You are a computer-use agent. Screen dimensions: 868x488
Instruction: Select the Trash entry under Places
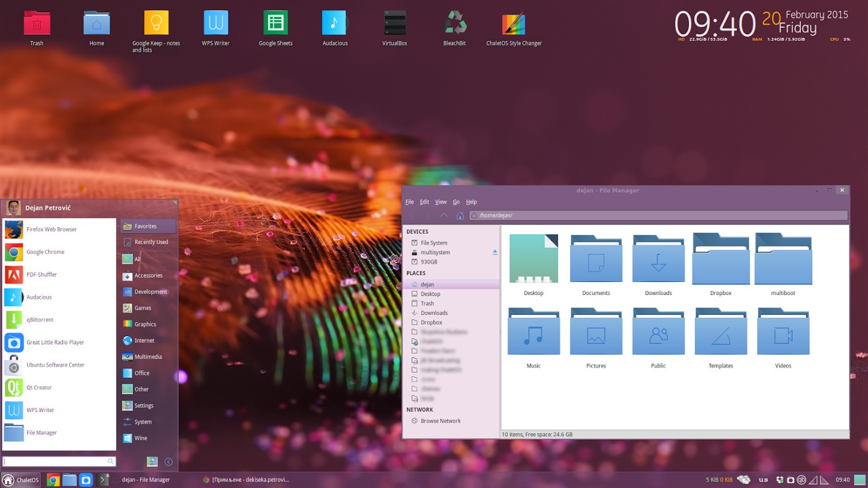click(x=426, y=303)
